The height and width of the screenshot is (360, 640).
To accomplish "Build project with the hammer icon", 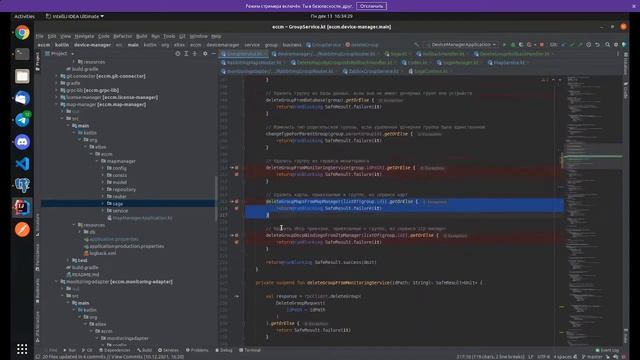I will click(416, 44).
